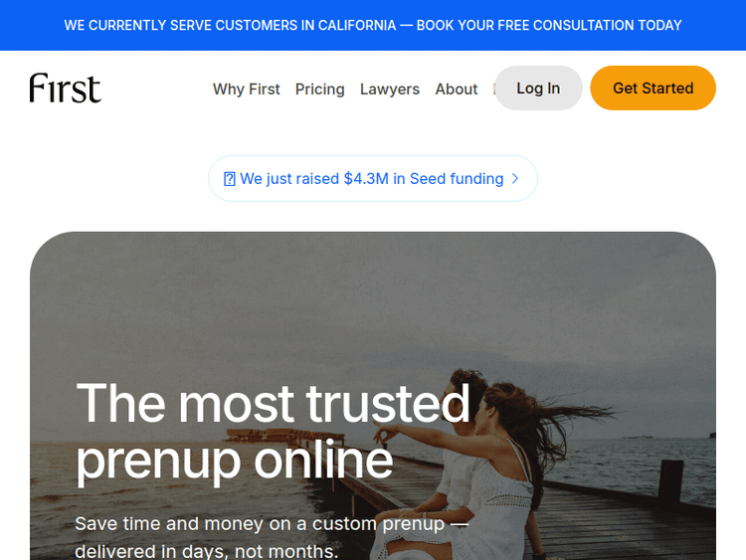Click the right chevron in the funding pill
The width and height of the screenshot is (746, 560).
pyautogui.click(x=515, y=178)
